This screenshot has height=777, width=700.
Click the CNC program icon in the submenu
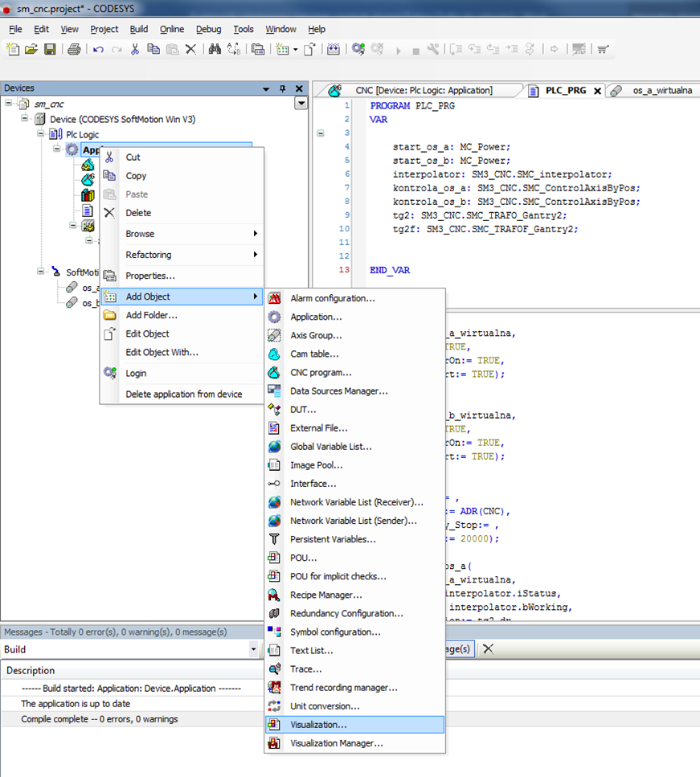coord(274,373)
